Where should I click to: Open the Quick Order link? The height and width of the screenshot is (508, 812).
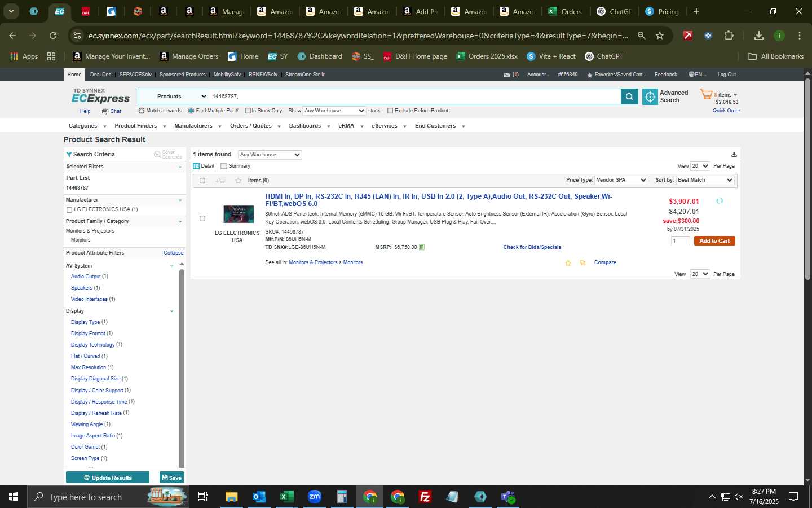(726, 111)
